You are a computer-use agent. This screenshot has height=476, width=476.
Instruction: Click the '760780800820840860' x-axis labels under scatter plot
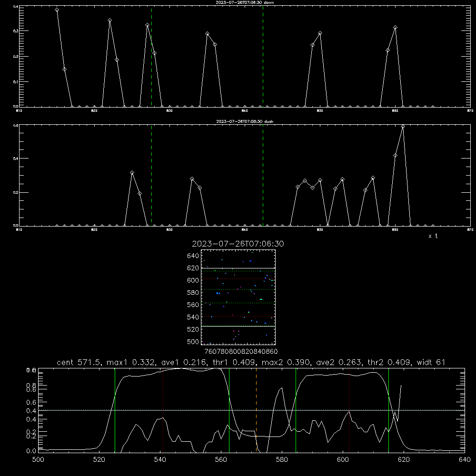[x=241, y=352]
